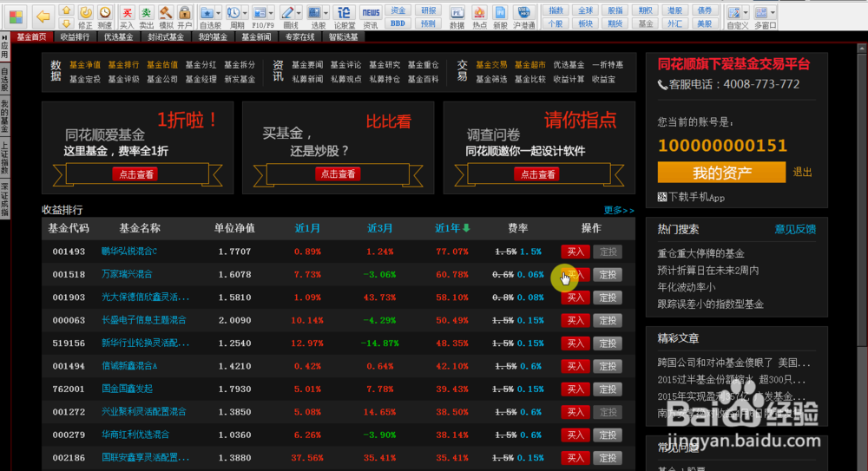
Task: Click the 退出 logout link
Action: [802, 172]
